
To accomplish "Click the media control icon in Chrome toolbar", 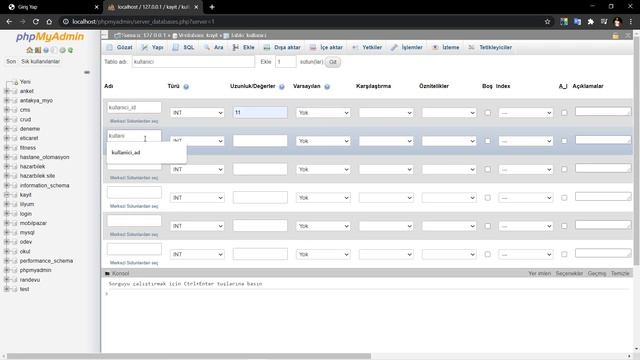I will pos(604,22).
